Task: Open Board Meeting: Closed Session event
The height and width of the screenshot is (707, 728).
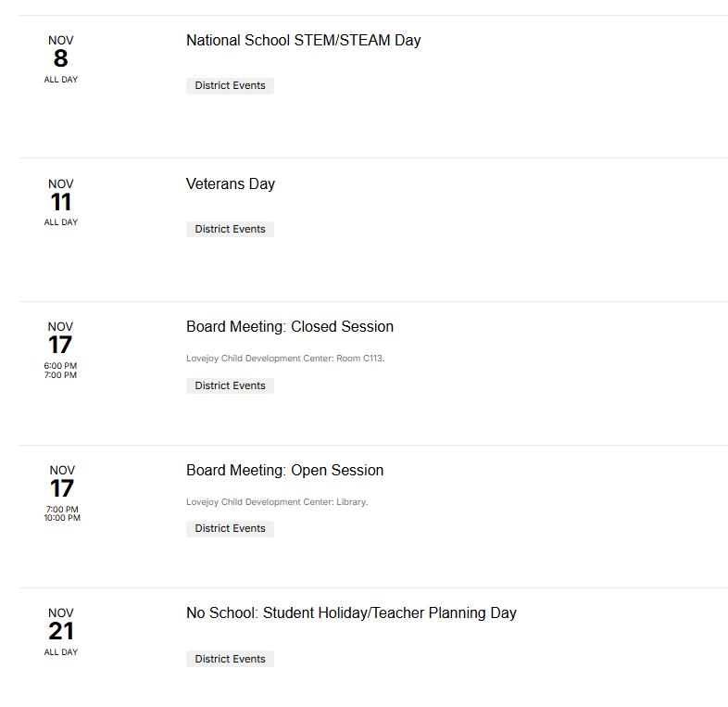Action: point(290,326)
